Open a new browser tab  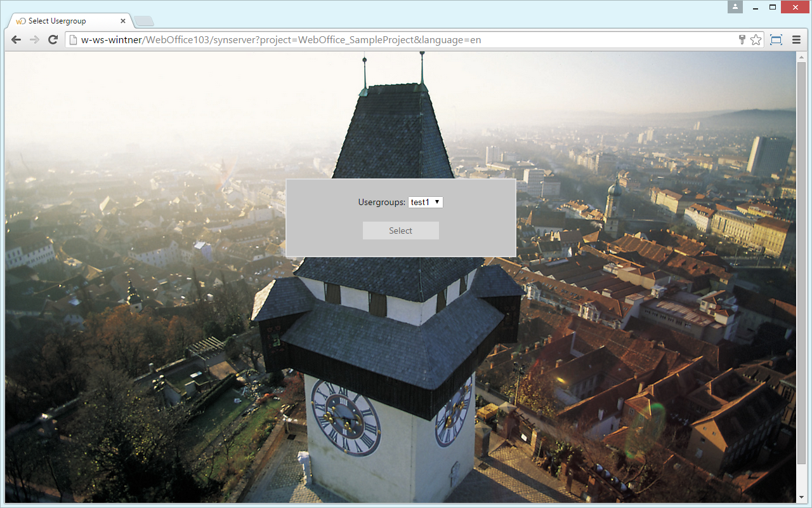point(143,20)
